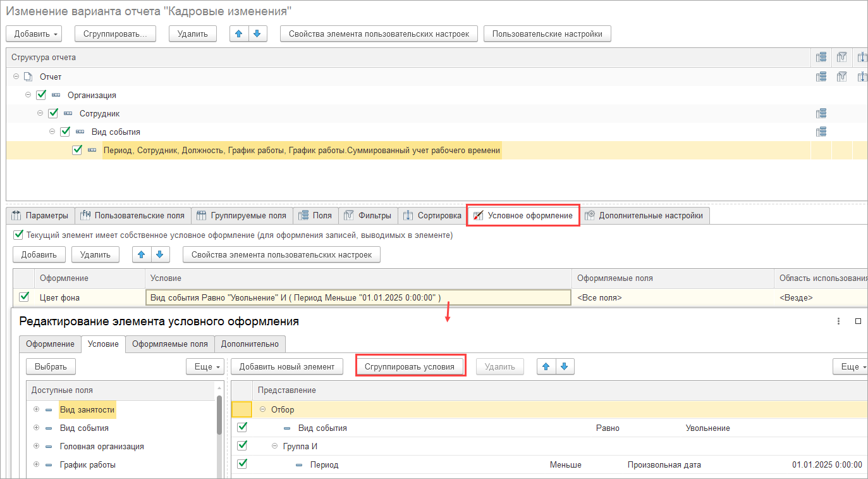Click the Условие field of the Цвет фона row
The width and height of the screenshot is (868, 479).
357,297
